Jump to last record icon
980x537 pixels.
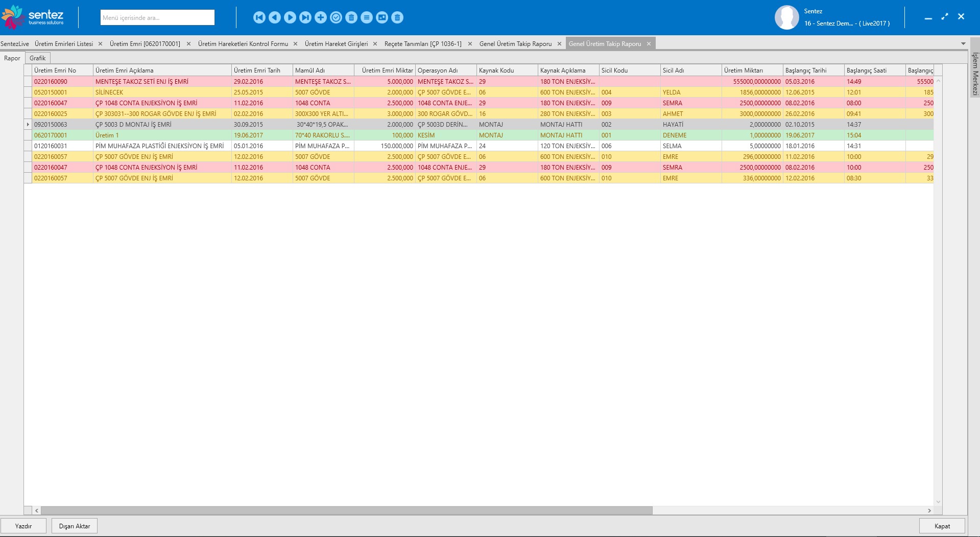click(305, 17)
